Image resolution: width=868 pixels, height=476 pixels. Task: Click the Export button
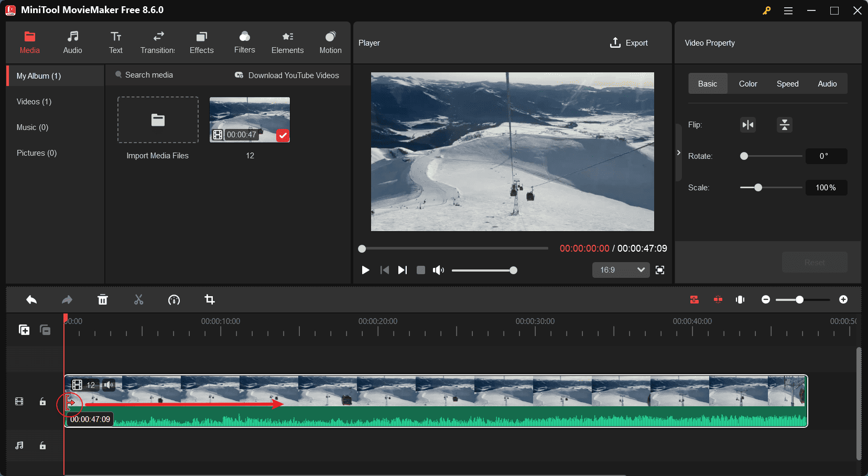point(629,43)
